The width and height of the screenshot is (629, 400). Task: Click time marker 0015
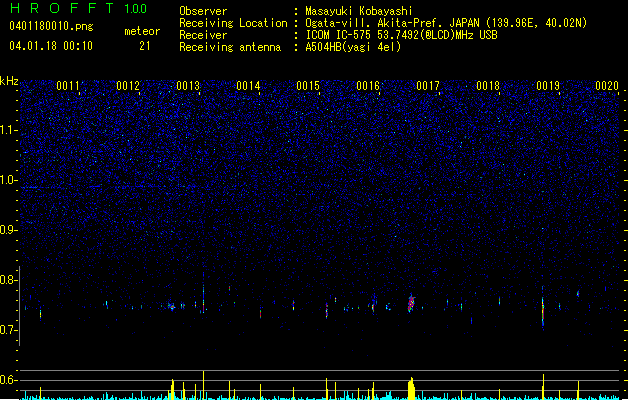(x=308, y=86)
